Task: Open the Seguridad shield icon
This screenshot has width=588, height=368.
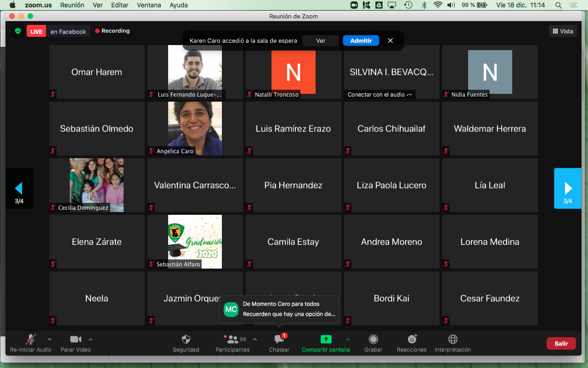Action: (x=186, y=340)
